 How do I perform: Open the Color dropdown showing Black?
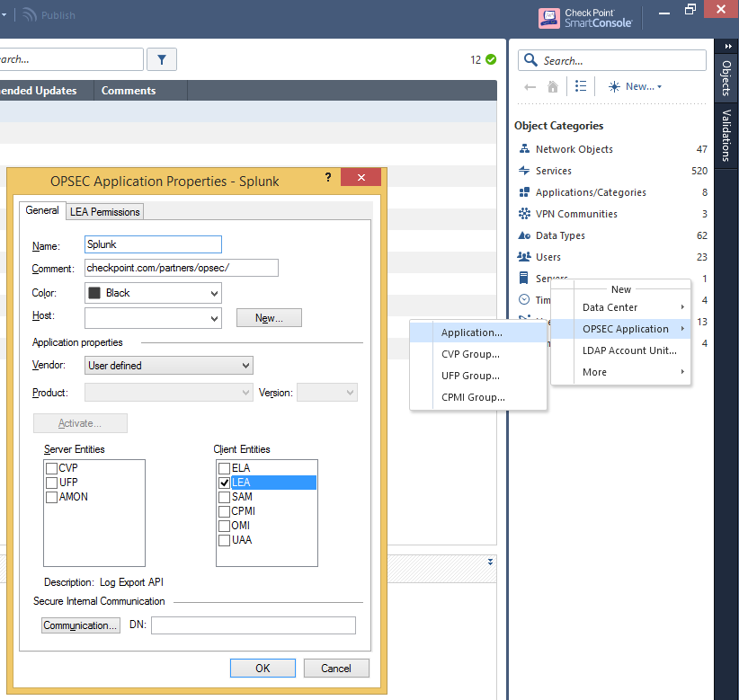[x=153, y=293]
